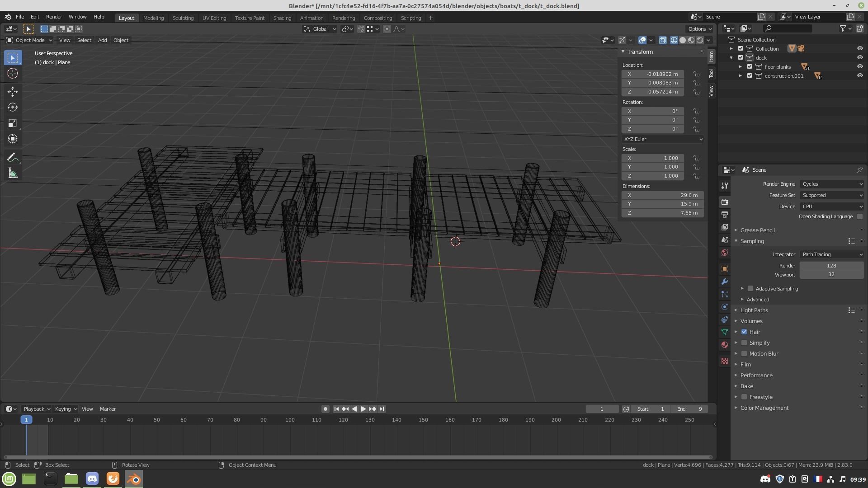Image resolution: width=868 pixels, height=488 pixels.
Task: Open the timeline Playback popover
Action: coord(37,409)
